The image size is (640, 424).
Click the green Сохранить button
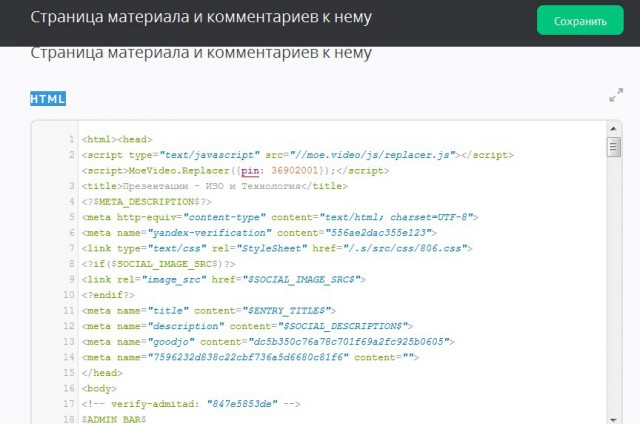(x=579, y=20)
